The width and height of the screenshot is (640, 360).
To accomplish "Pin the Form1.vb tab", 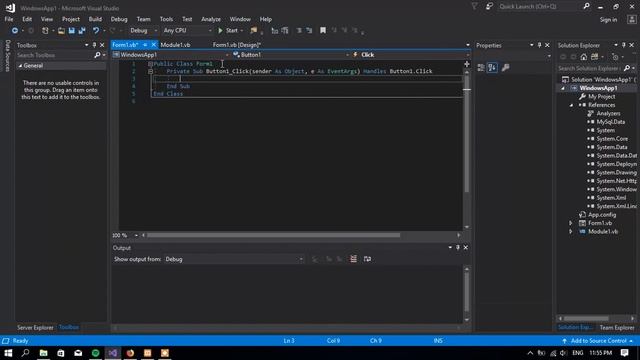I will click(x=145, y=45).
